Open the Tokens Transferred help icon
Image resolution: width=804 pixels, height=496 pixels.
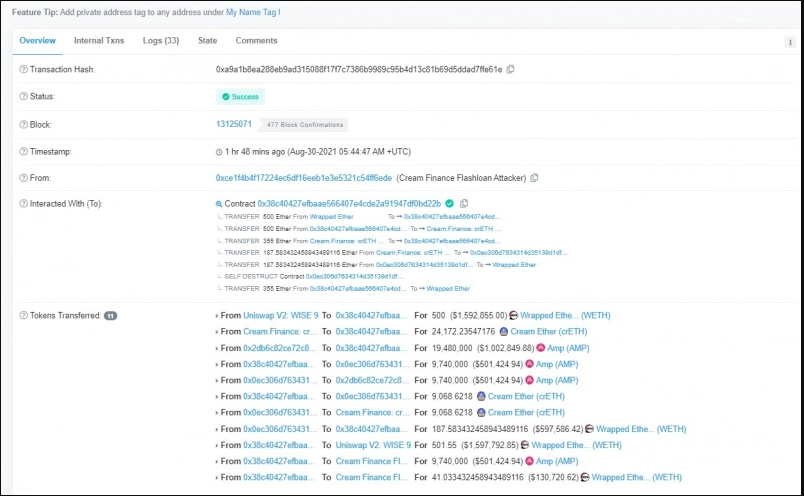24,315
